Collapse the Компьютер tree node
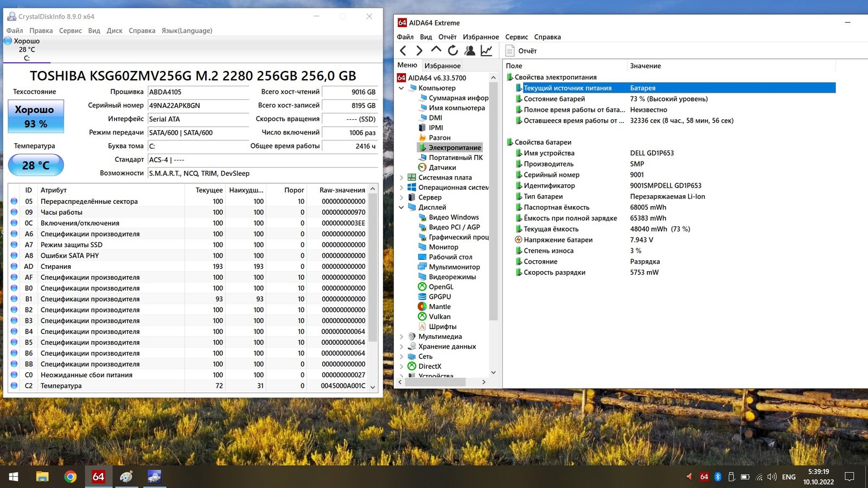This screenshot has height=488, width=868. [x=401, y=88]
